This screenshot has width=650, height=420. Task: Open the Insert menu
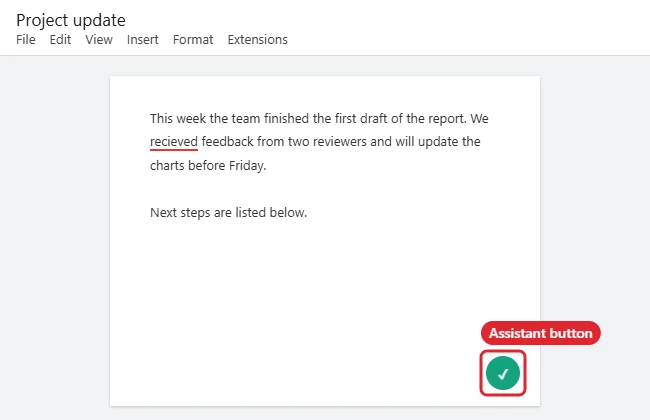143,40
